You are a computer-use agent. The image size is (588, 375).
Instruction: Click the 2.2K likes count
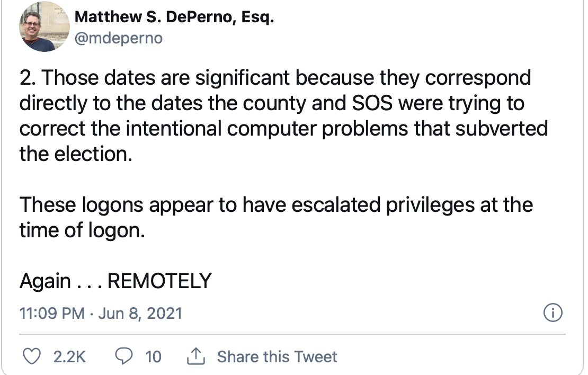coord(69,356)
